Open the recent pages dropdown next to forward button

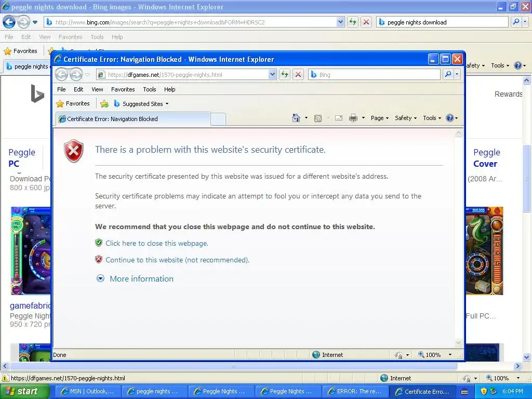tap(87, 75)
